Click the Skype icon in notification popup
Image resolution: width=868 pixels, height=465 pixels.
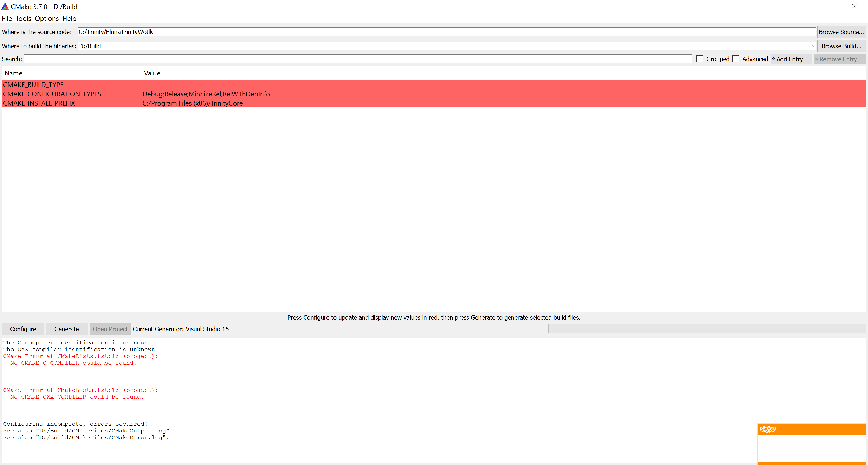pos(768,429)
